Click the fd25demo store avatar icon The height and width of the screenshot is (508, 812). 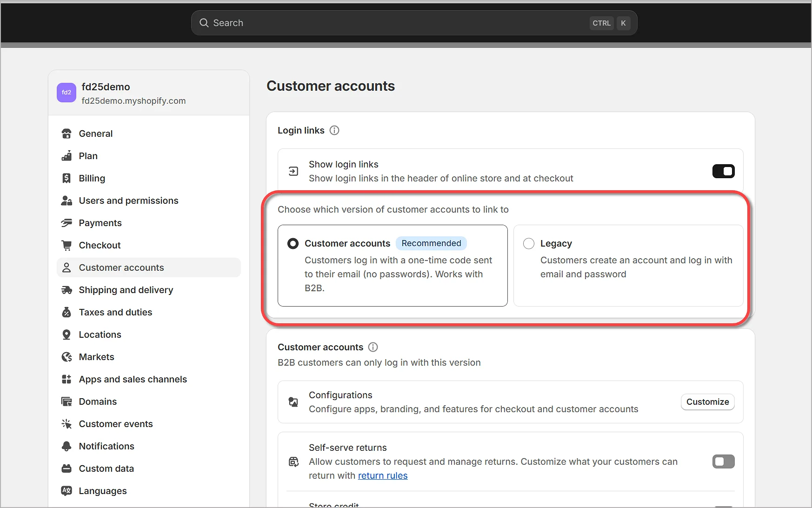click(67, 93)
